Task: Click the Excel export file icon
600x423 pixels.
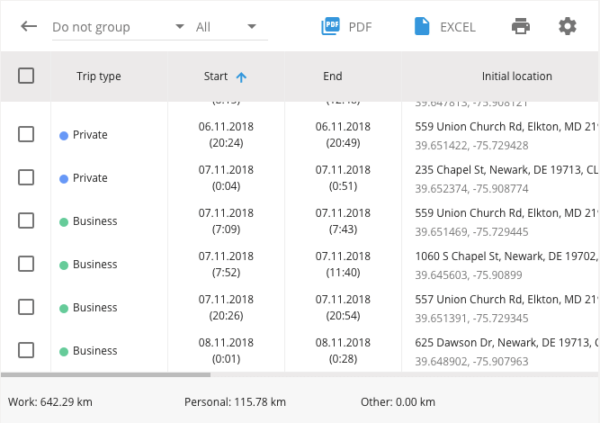Action: (x=423, y=26)
